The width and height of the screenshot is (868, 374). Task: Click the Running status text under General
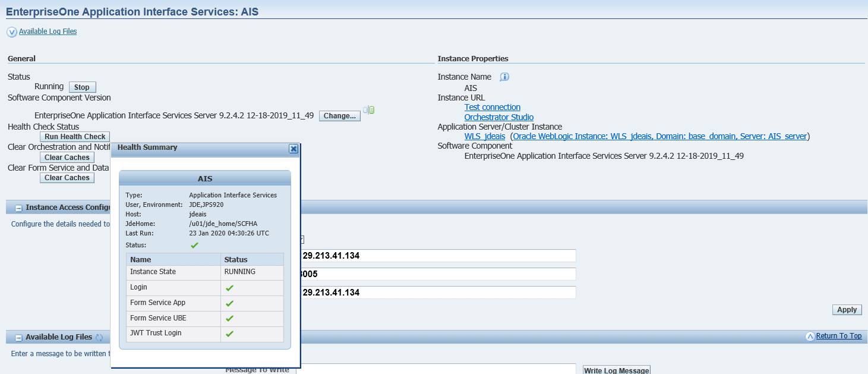pyautogui.click(x=49, y=87)
